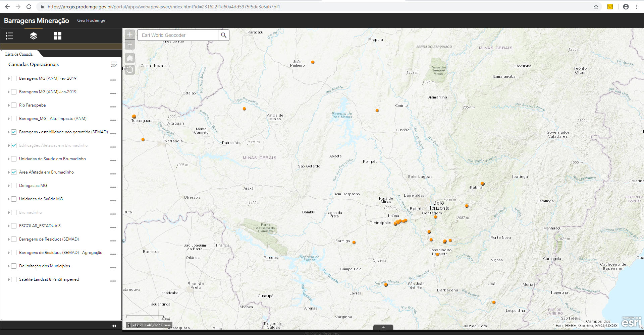Screen dimensions: 644x335
Task: Enable Delegacias MG layer checkbox
Action: 14,186
